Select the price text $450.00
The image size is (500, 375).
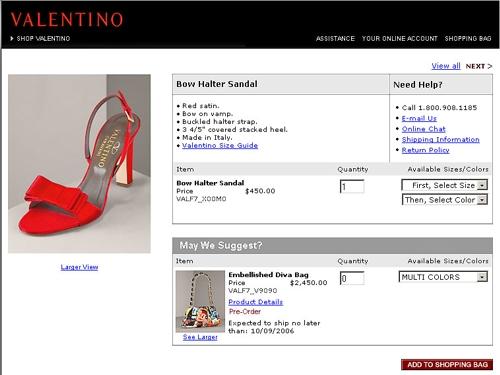(x=260, y=191)
